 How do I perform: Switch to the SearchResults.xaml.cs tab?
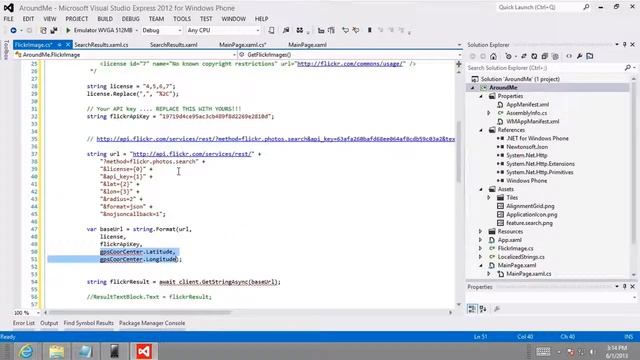coord(101,45)
